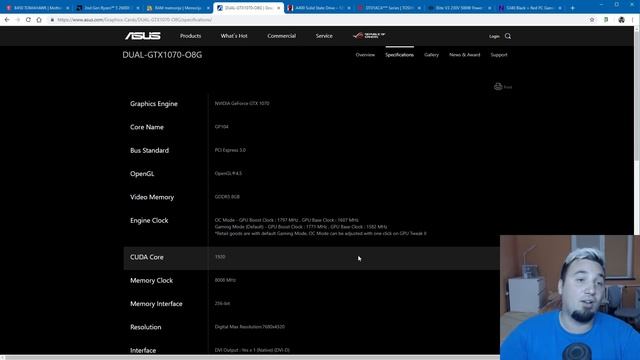Screen dimensions: 640x360
Task: Switch to the Elite V3 230V 500W tab
Action: (x=459, y=8)
